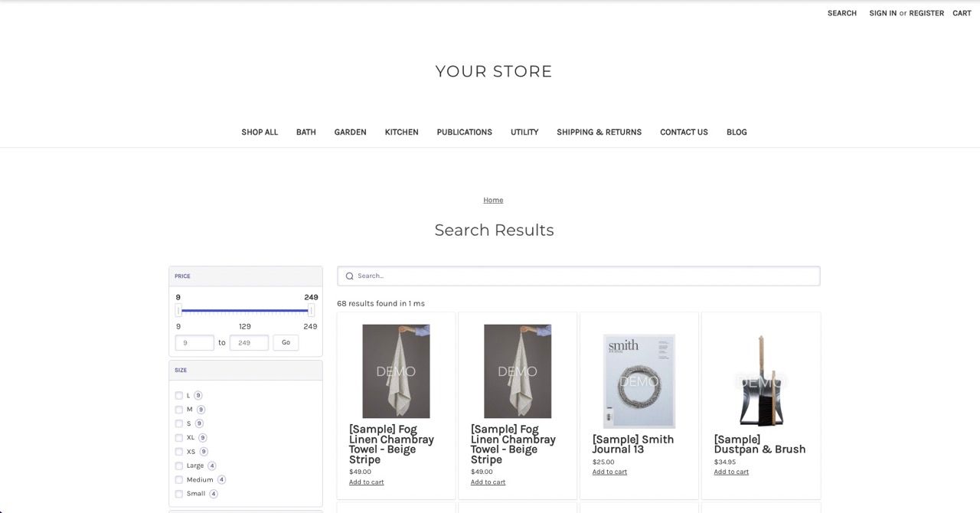Select the XS size checkbox
Screen dimensions: 980x513
coord(178,451)
